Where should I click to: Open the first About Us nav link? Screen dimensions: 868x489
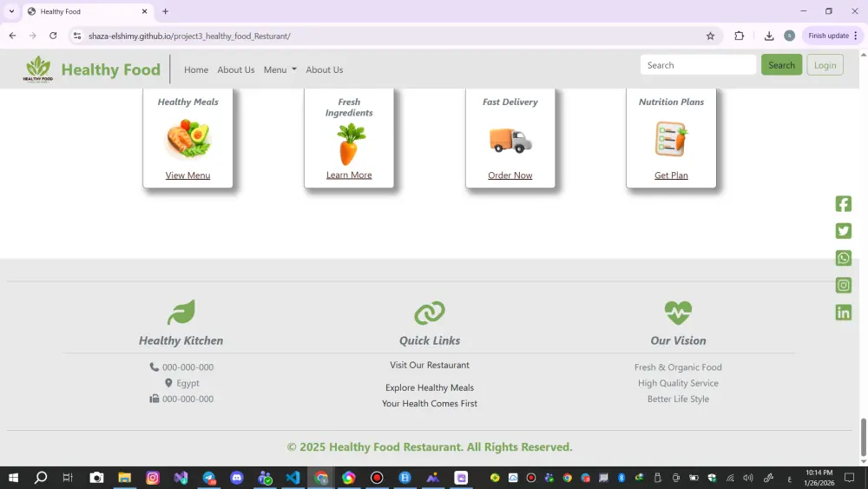coord(236,69)
